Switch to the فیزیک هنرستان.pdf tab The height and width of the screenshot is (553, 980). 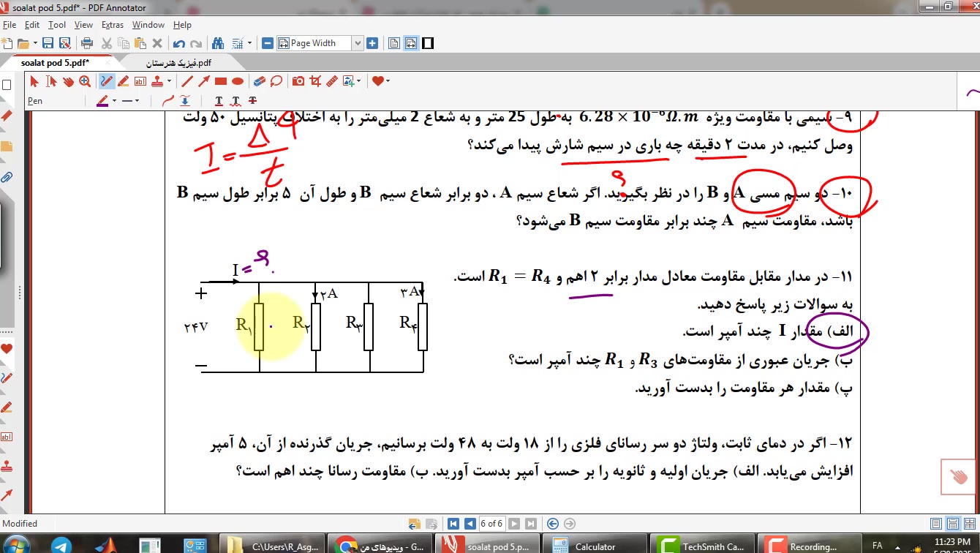pyautogui.click(x=178, y=63)
